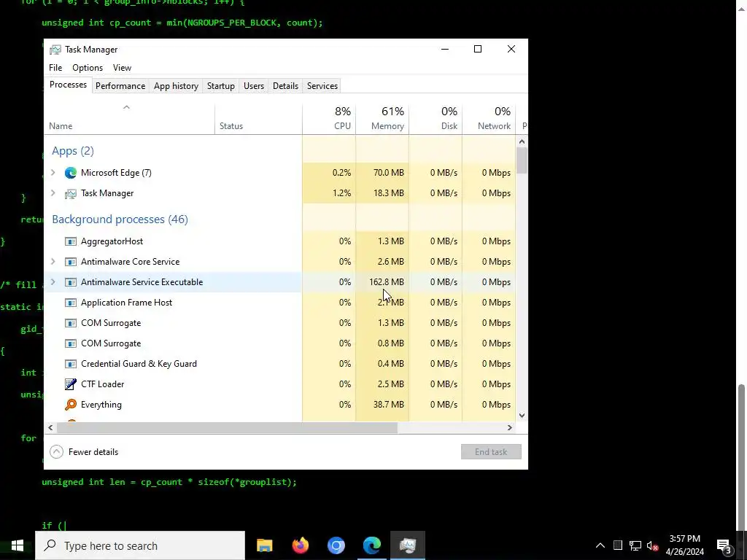Select the Everything process 38.7 MB memory cell
The image size is (747, 560).
pyautogui.click(x=382, y=405)
